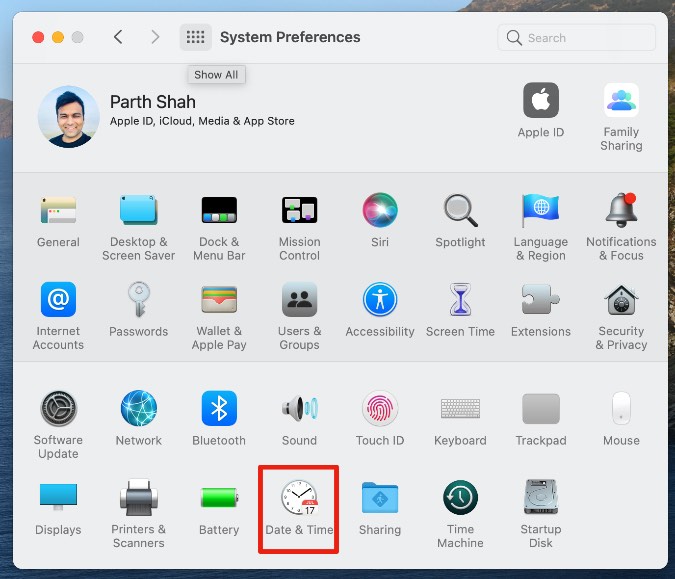675x579 pixels.
Task: Click the Parth Shah account name
Action: point(153,102)
